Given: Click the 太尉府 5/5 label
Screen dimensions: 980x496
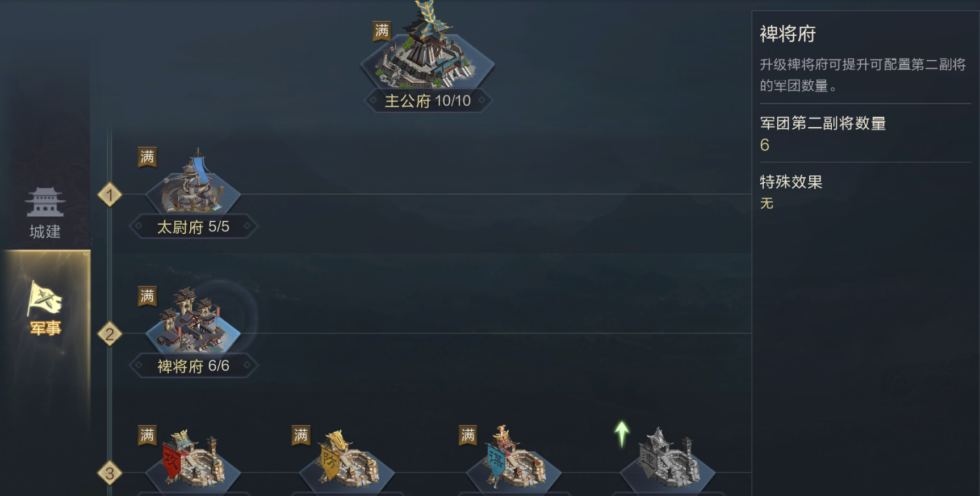Looking at the screenshot, I should point(193,227).
